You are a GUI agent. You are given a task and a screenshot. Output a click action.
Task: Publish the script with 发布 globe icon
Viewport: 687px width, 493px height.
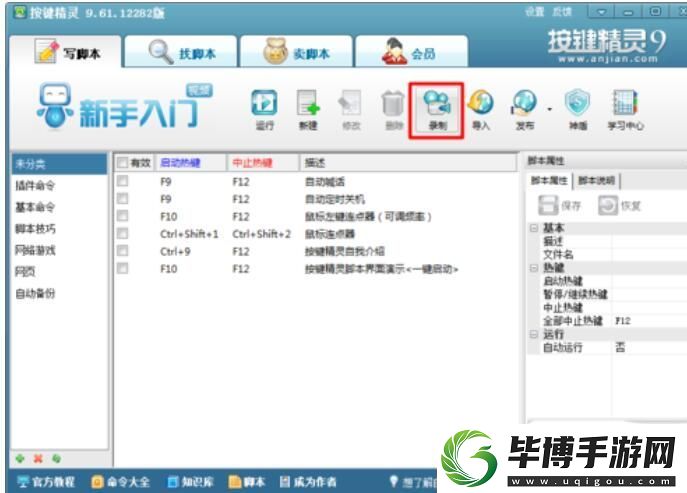[x=524, y=110]
